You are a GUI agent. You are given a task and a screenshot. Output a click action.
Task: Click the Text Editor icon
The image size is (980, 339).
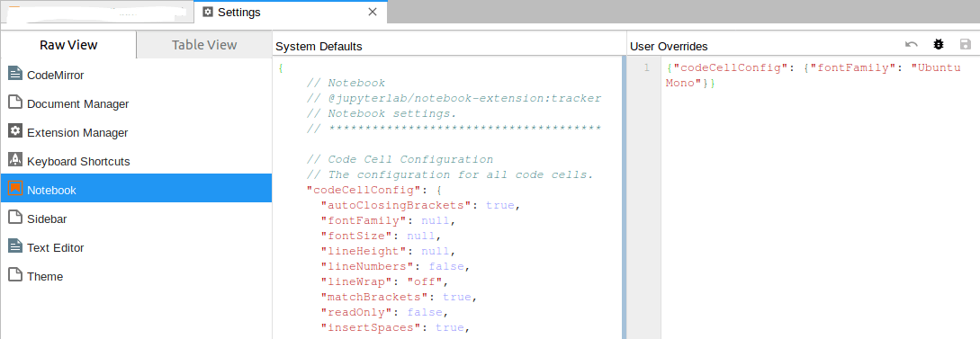click(15, 246)
